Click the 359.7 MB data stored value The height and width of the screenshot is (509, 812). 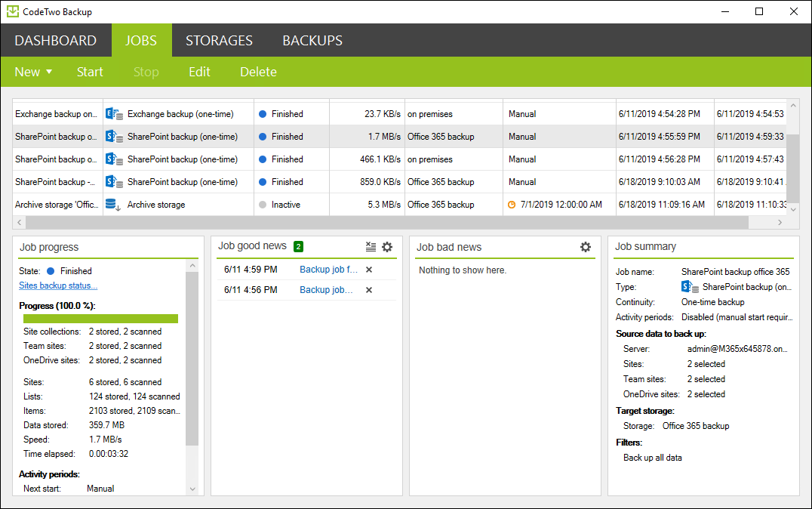click(x=106, y=425)
